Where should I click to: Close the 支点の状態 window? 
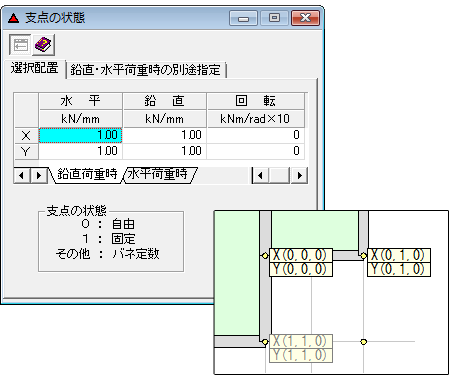coord(305,18)
